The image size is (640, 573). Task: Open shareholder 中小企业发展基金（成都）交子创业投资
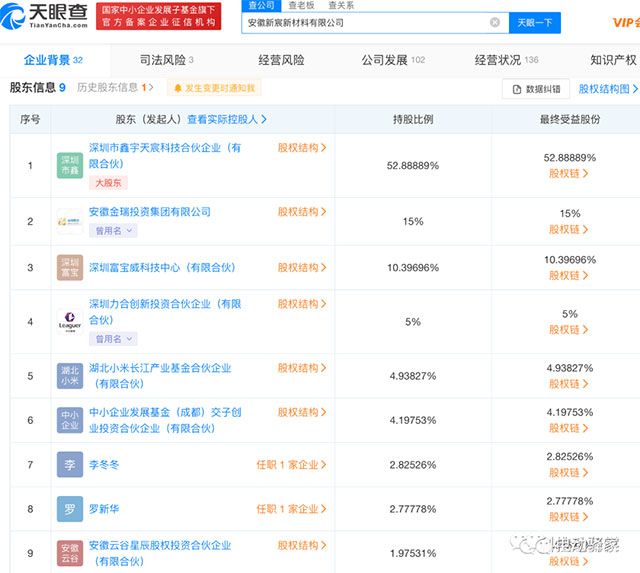point(165,420)
